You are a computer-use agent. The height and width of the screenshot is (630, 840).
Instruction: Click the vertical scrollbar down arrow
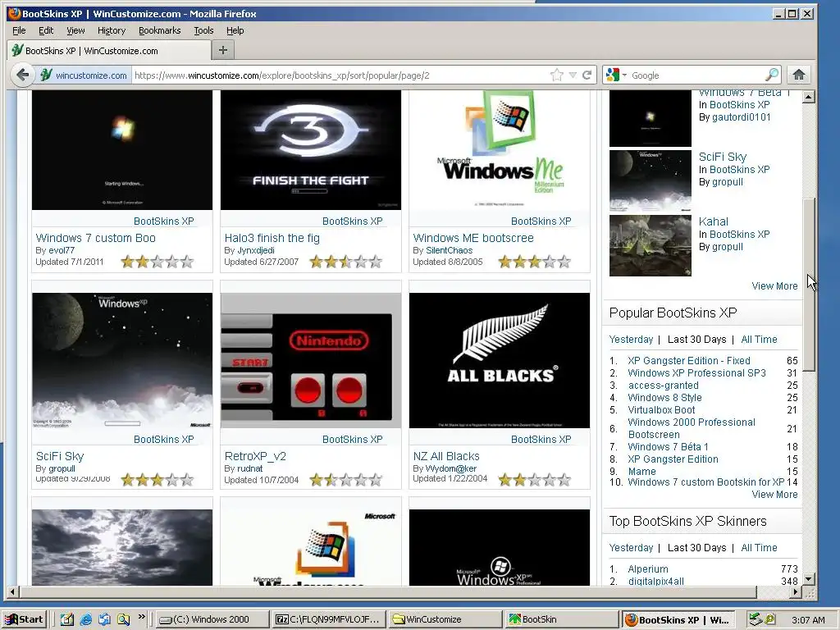(809, 579)
